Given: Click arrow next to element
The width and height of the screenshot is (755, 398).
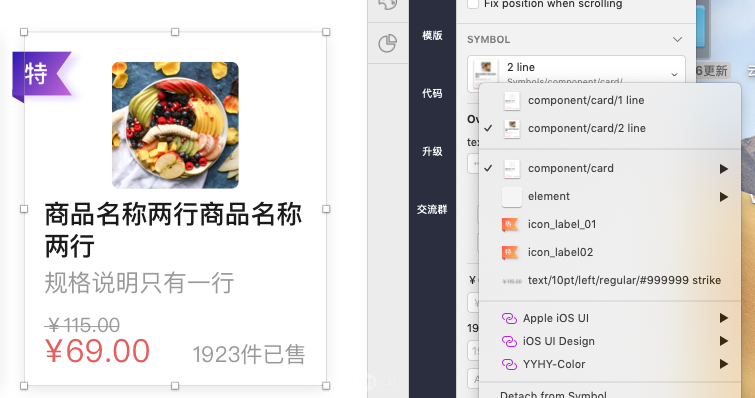Looking at the screenshot, I should (x=724, y=197).
